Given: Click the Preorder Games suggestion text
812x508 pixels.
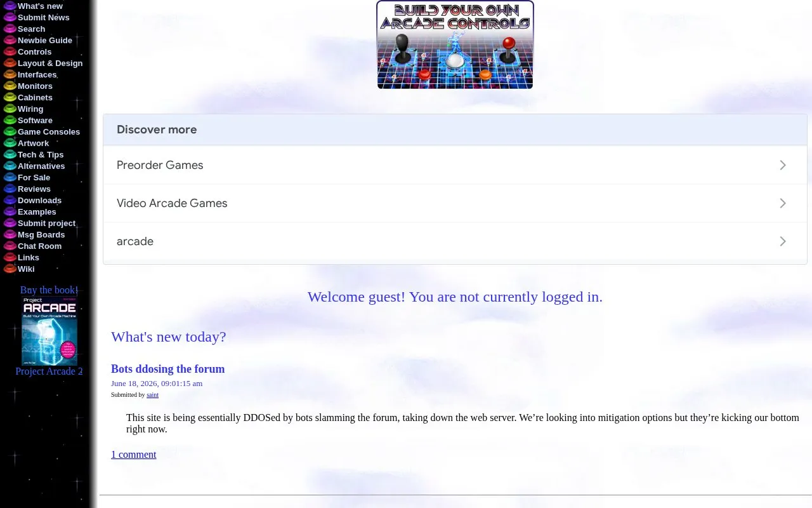Looking at the screenshot, I should (x=160, y=165).
